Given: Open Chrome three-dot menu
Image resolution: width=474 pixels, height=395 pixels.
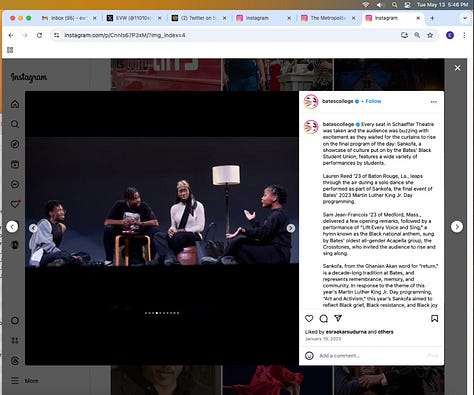Looking at the screenshot, I should (464, 35).
